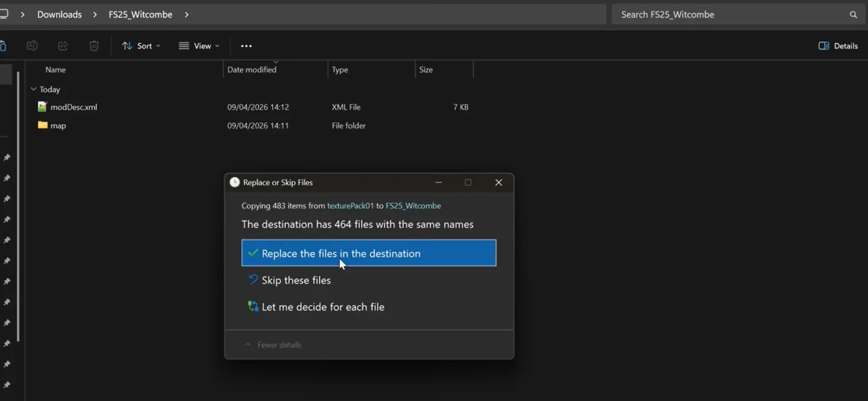
Task: Click the 7 KB size cell
Action: tap(461, 107)
